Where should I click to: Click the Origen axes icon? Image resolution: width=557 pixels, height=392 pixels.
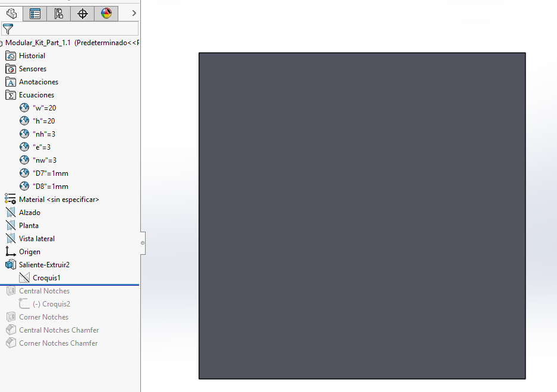[10, 251]
